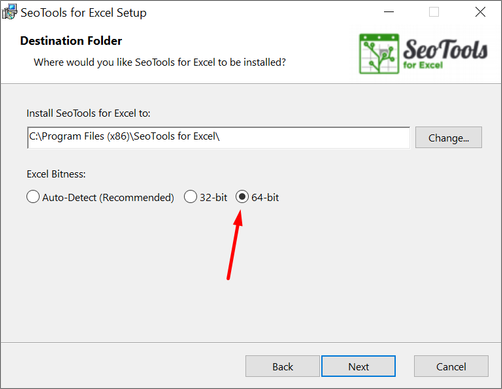Click the 'Where would you like SeoTools' prompt
This screenshot has height=389, width=502.
coord(160,62)
